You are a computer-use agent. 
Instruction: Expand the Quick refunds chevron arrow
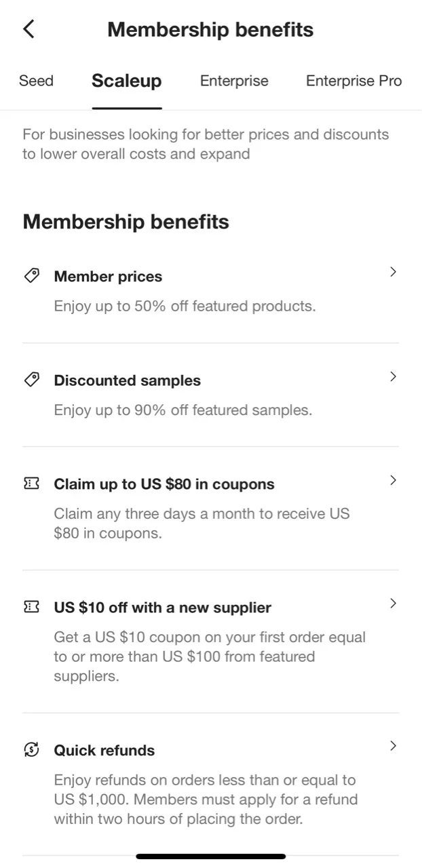tap(393, 745)
